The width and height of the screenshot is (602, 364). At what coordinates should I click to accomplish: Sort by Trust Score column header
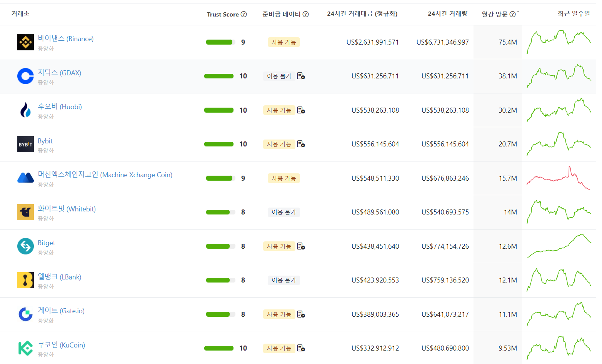[x=223, y=14]
